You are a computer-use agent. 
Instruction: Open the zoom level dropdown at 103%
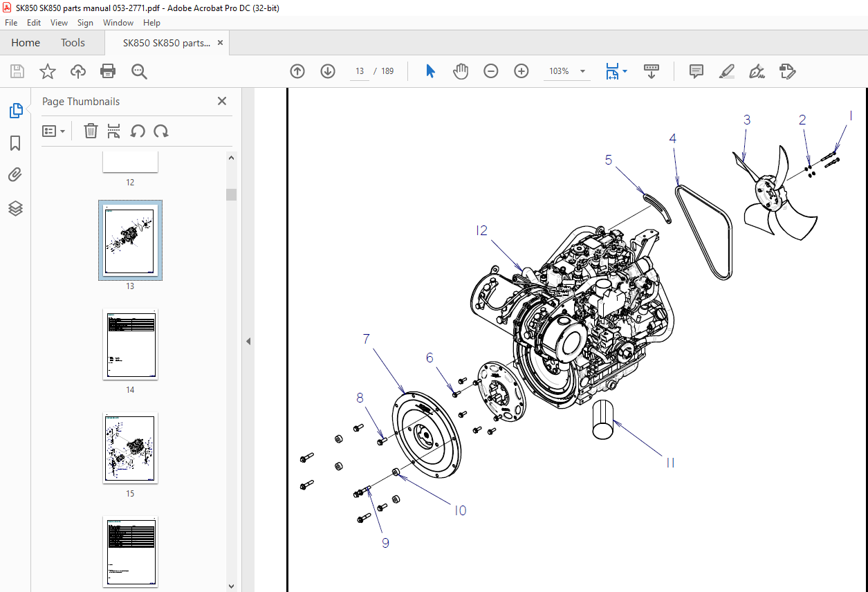pyautogui.click(x=582, y=71)
